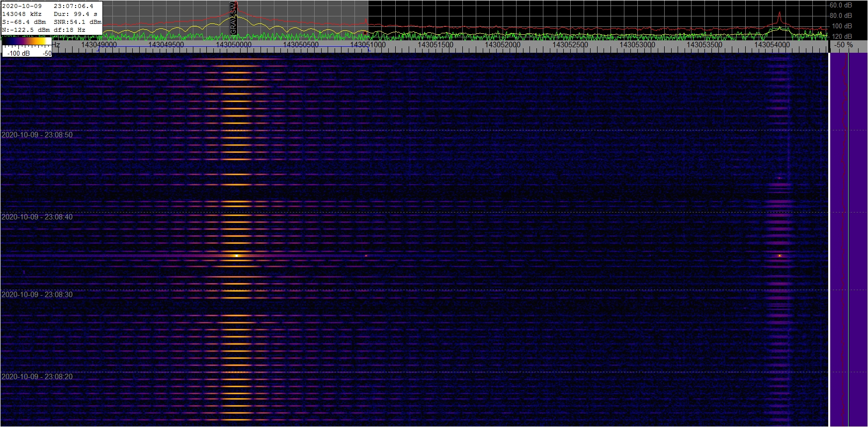Click the 100 dB amplitude scale label
868x427 pixels.
[842, 26]
